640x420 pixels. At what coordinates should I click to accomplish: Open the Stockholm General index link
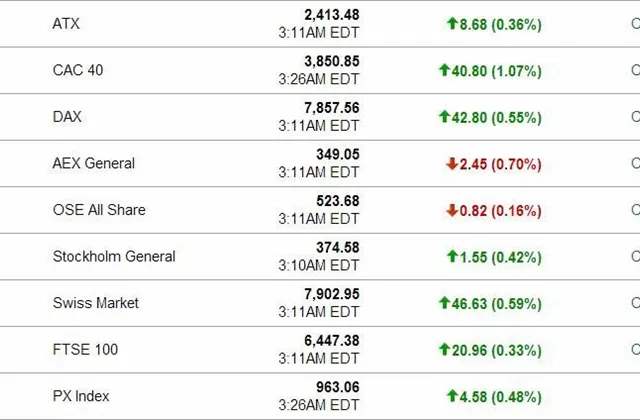click(114, 256)
